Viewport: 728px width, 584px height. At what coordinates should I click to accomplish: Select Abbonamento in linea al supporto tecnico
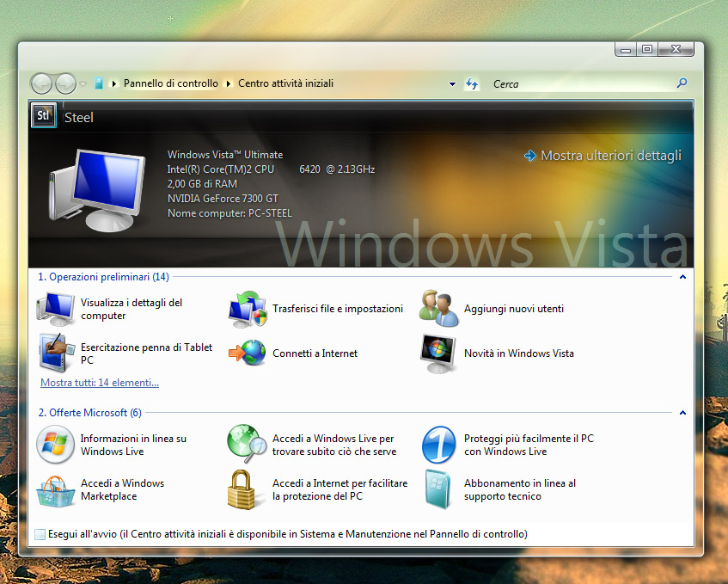pyautogui.click(x=520, y=489)
